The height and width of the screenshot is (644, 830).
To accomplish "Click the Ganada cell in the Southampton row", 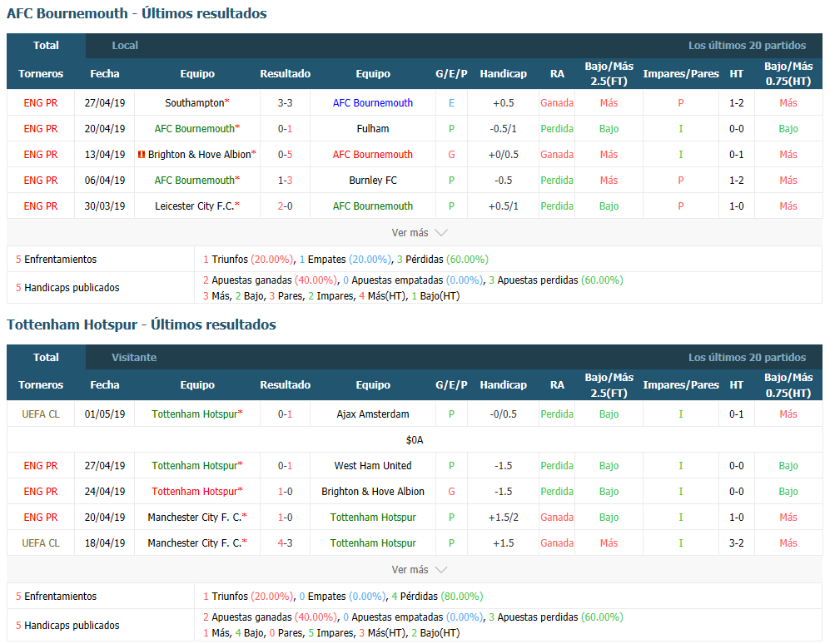I will [557, 102].
